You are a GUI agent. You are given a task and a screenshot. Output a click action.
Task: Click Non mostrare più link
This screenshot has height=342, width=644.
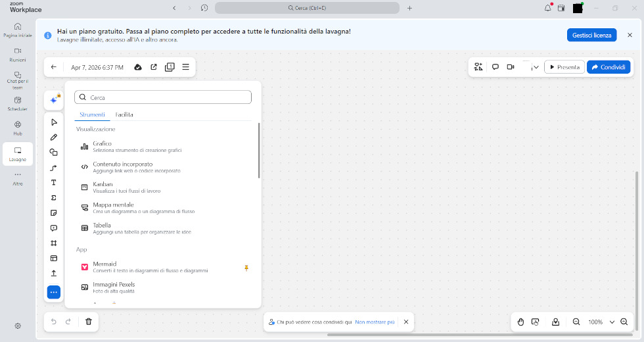[x=375, y=322]
